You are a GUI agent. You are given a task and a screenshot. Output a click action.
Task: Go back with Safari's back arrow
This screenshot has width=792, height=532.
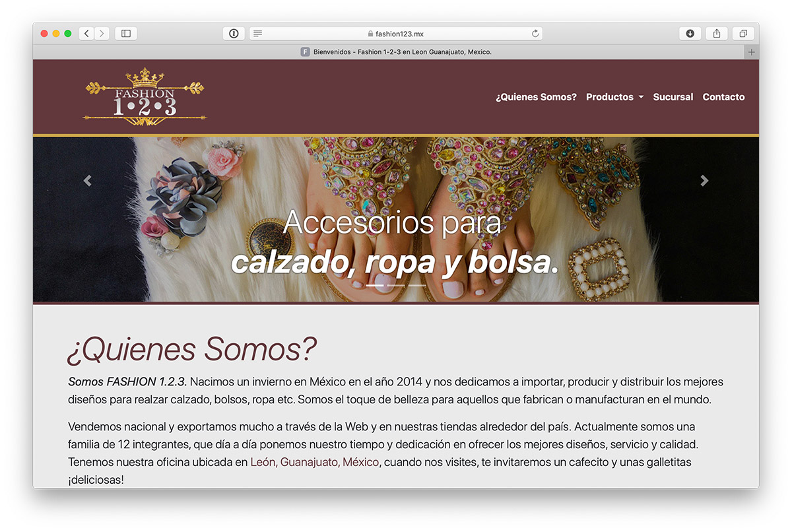(86, 34)
